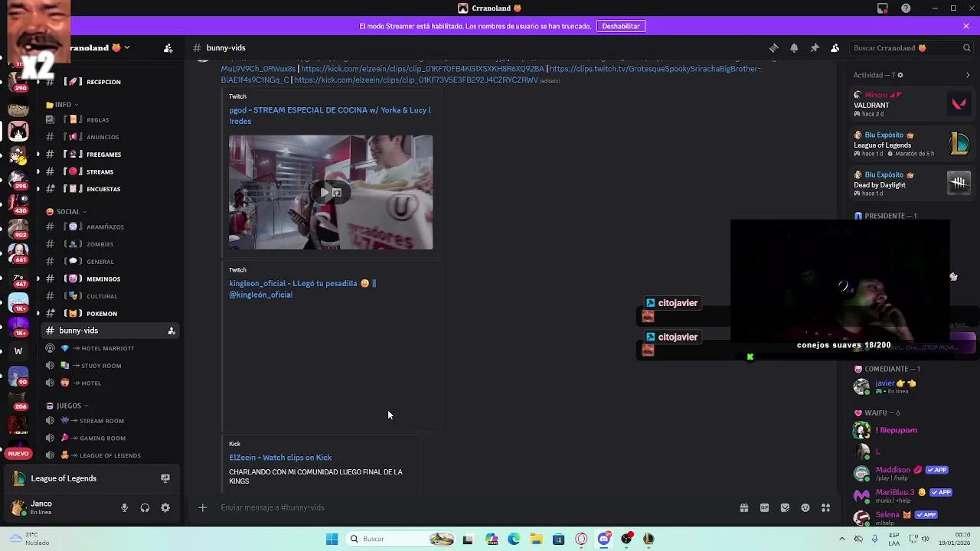Open Minoru VALORANT activity card
Viewport: 980px width, 551px height.
pyautogui.click(x=911, y=104)
